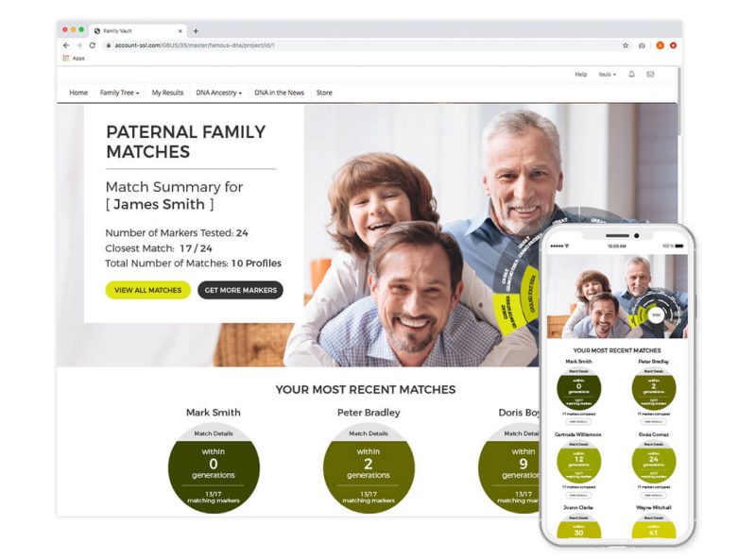Click the View All Matches button
This screenshot has height=560, width=756.
[x=147, y=290]
